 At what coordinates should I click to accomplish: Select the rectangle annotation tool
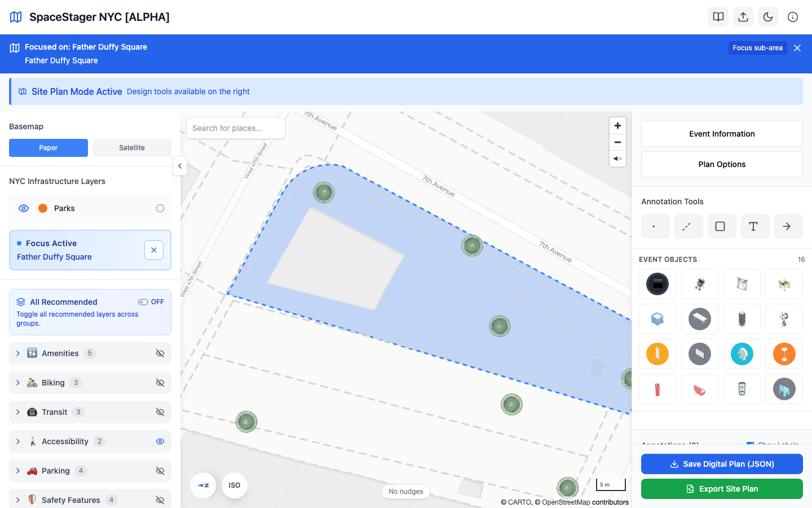[720, 226]
